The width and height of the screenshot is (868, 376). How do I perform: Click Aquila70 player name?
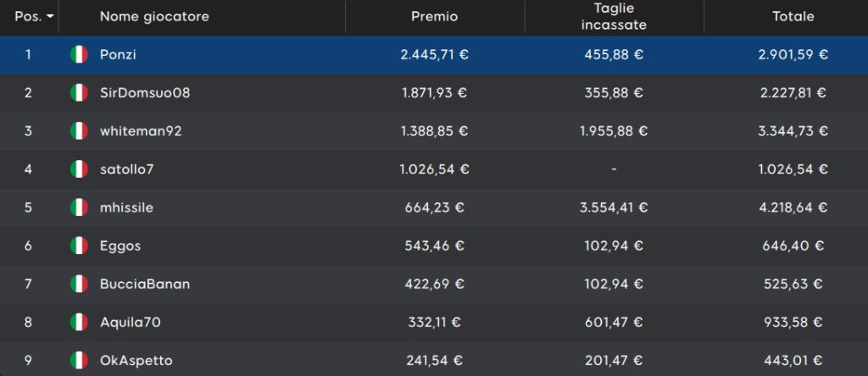pyautogui.click(x=131, y=322)
